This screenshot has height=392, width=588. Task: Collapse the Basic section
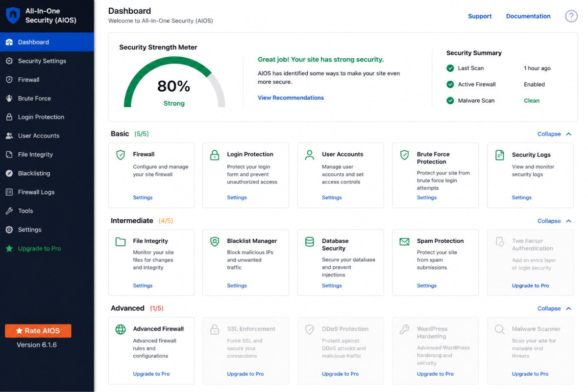555,134
